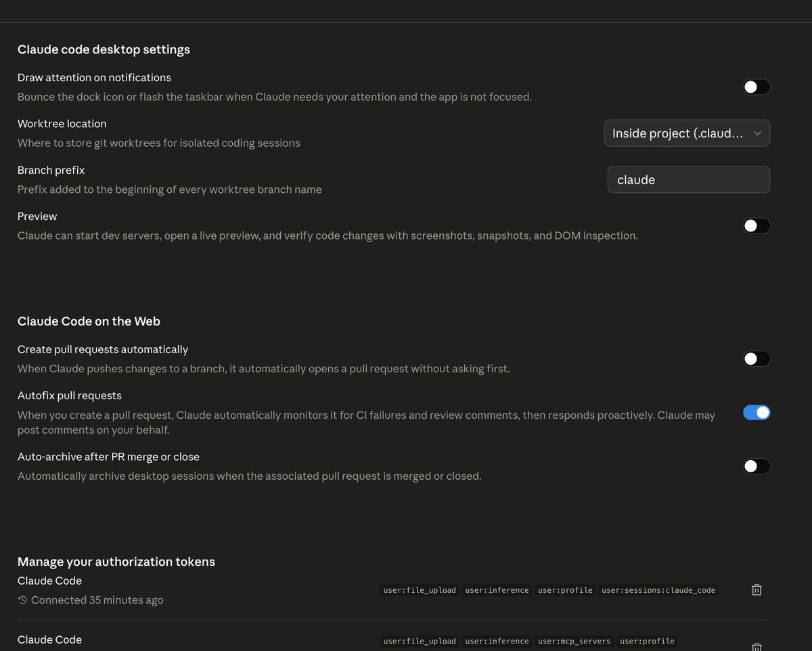Click the user:sessions:claude_code scope tag
The height and width of the screenshot is (651, 812).
[x=658, y=590]
